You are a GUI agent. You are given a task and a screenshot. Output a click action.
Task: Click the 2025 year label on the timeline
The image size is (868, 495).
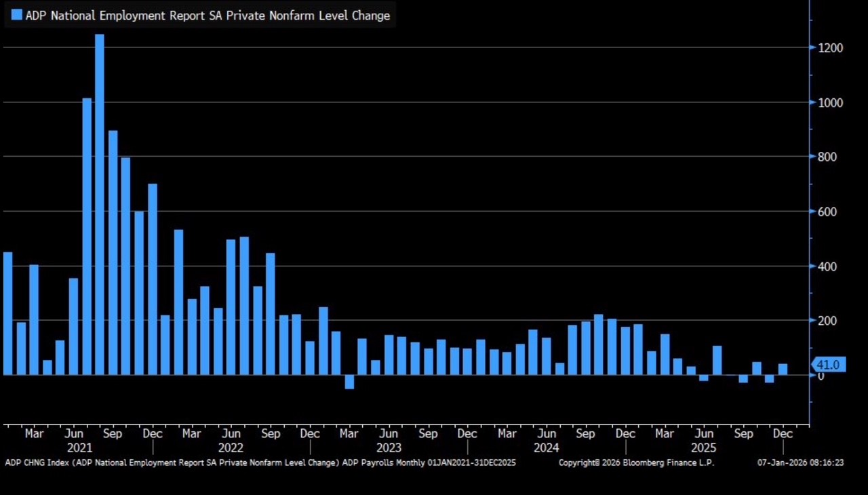tap(703, 448)
